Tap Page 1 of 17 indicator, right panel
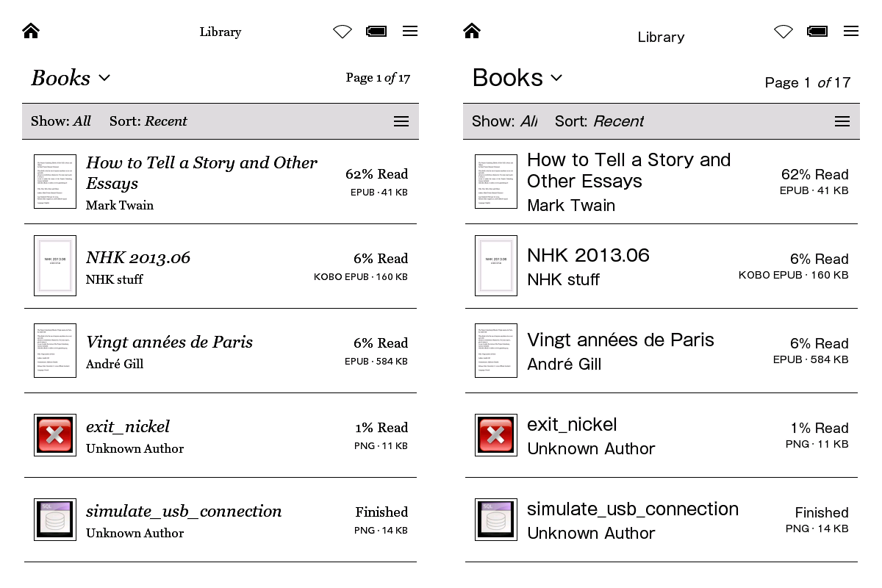 [807, 82]
